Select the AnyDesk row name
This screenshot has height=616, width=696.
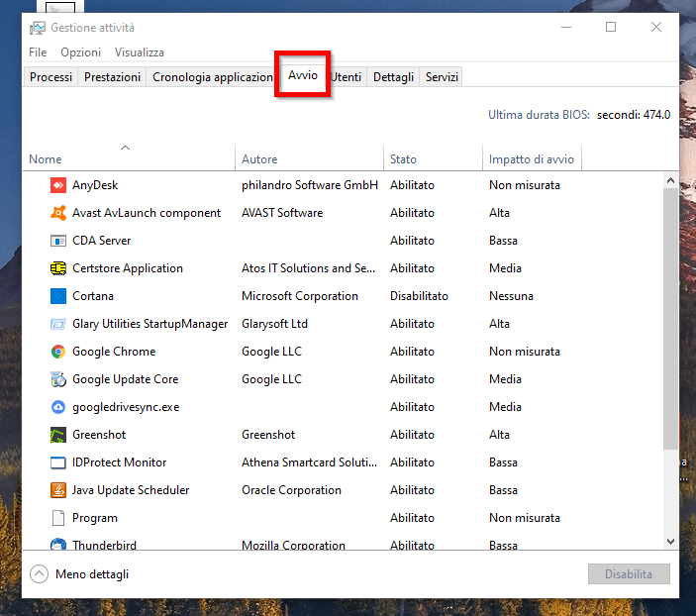pos(95,185)
